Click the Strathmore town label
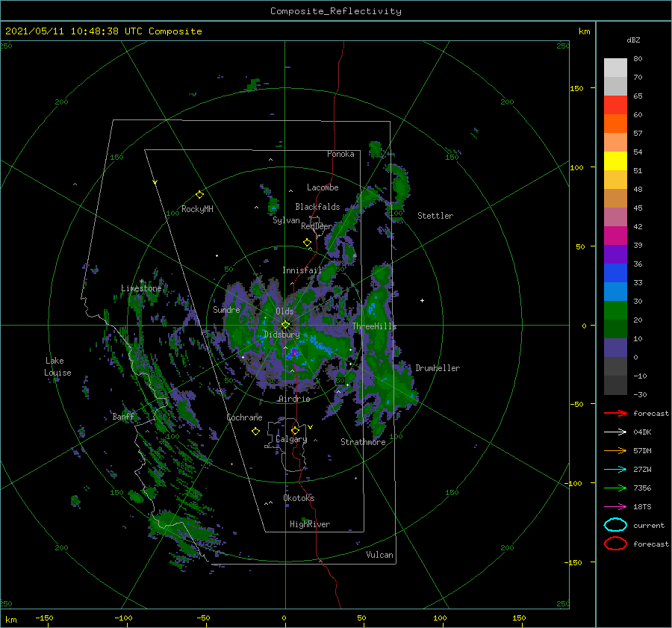The image size is (672, 628). point(363,442)
